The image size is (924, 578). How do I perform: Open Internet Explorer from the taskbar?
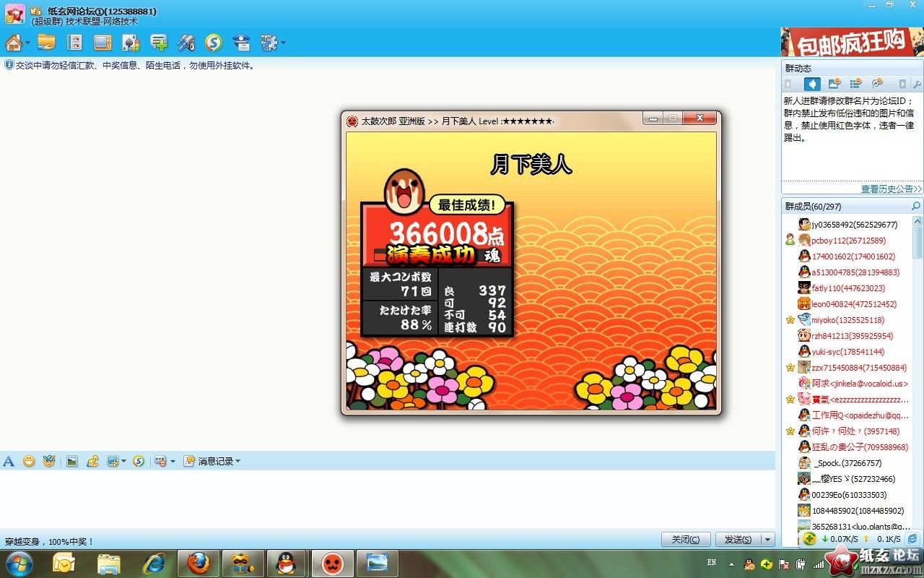(x=154, y=563)
